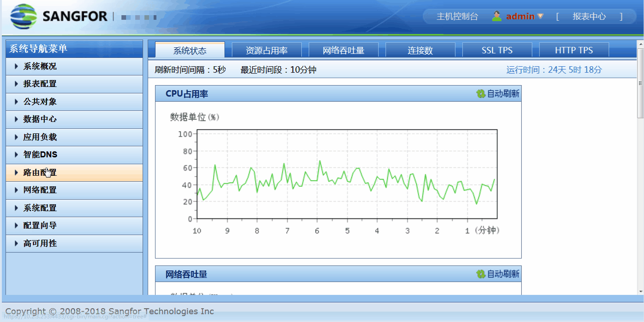Screen dimensions: 644x322
Task: Select 应用负载 menu item
Action: [x=40, y=137]
